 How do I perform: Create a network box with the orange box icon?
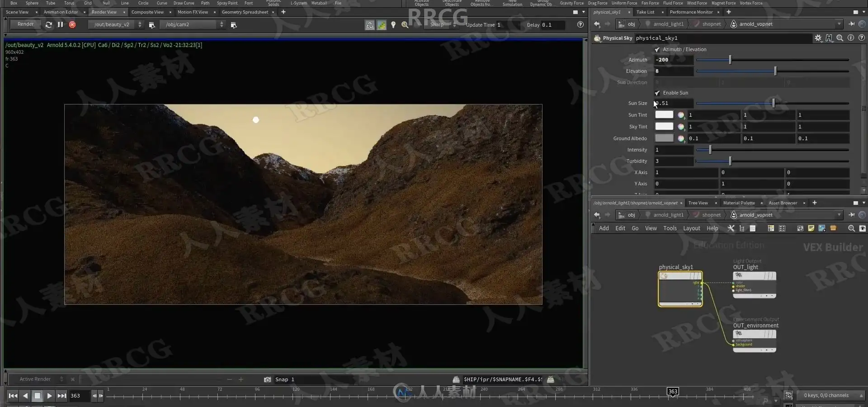pyautogui.click(x=833, y=228)
